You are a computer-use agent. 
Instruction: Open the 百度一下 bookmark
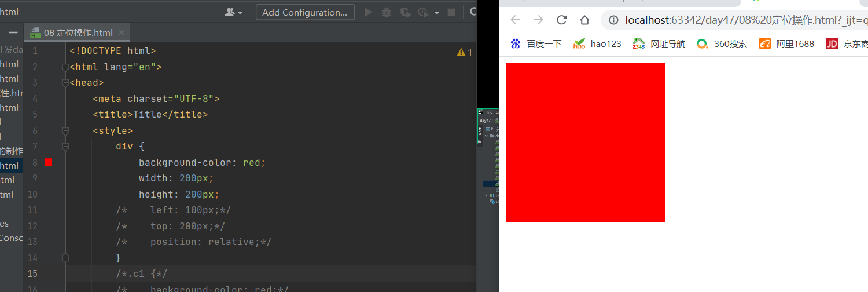point(536,43)
